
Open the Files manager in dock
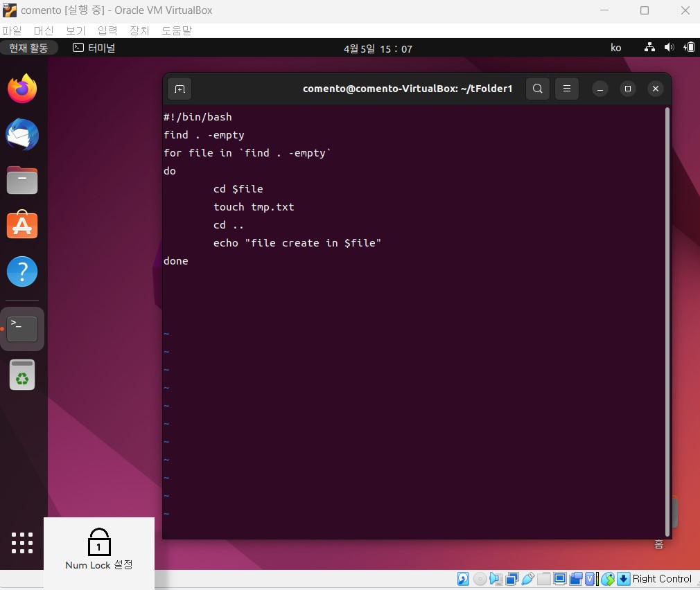pos(22,180)
